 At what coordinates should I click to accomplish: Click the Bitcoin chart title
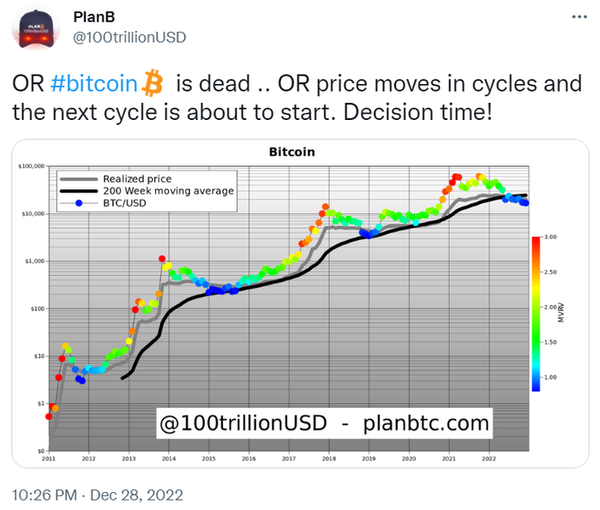coord(292,154)
